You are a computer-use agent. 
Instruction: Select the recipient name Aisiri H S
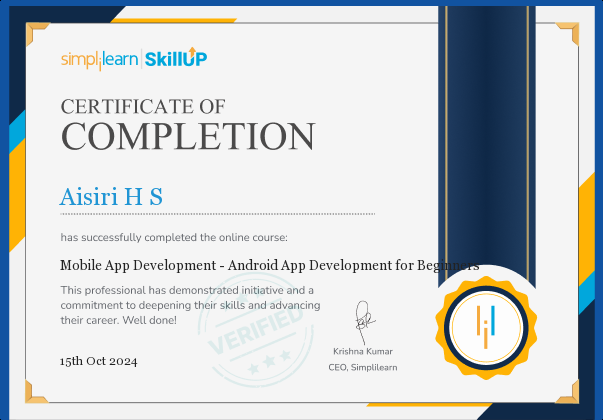111,196
